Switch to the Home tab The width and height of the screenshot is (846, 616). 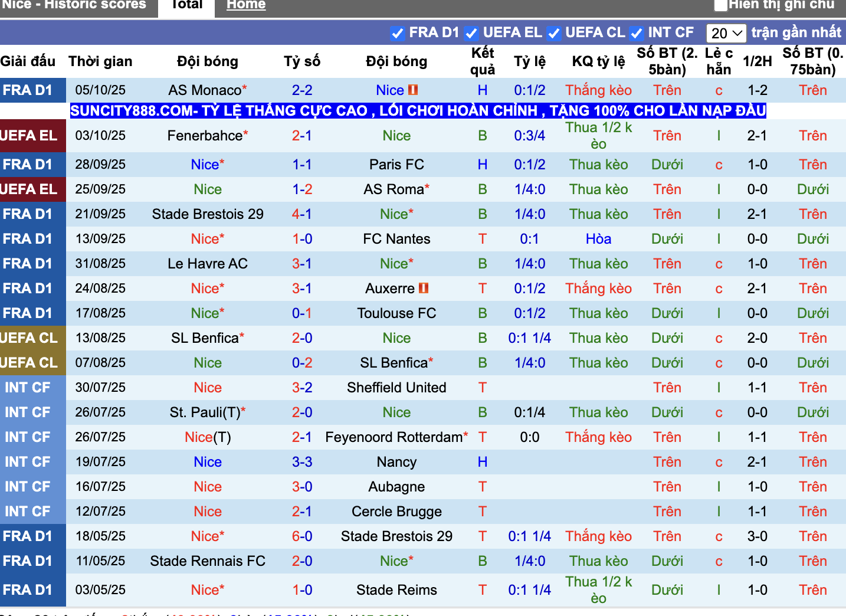pos(246,5)
